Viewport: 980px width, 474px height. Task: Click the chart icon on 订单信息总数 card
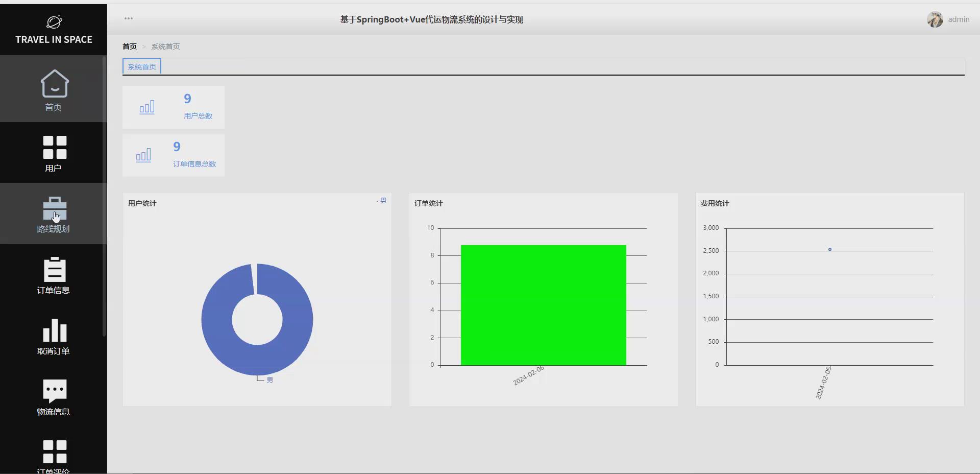coord(143,155)
